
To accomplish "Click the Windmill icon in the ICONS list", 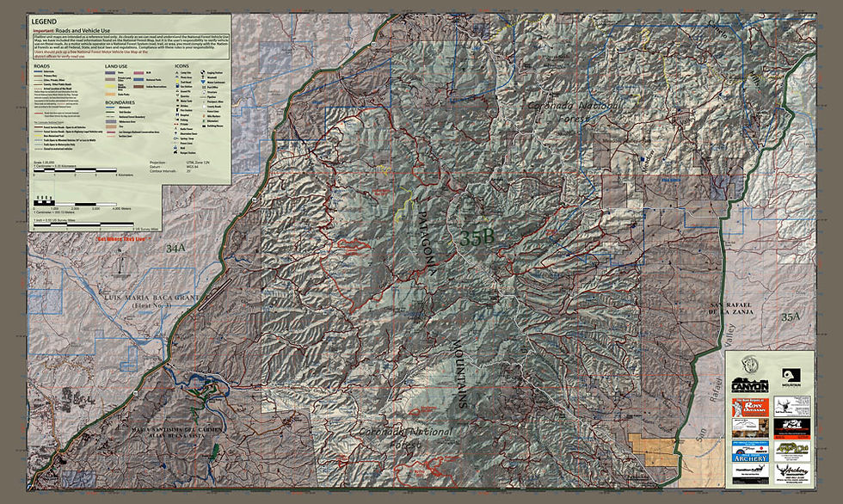I will pyautogui.click(x=204, y=77).
